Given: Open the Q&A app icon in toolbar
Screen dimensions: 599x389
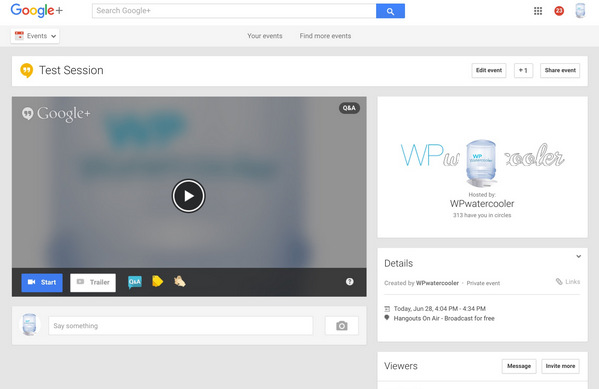Looking at the screenshot, I should coord(134,282).
